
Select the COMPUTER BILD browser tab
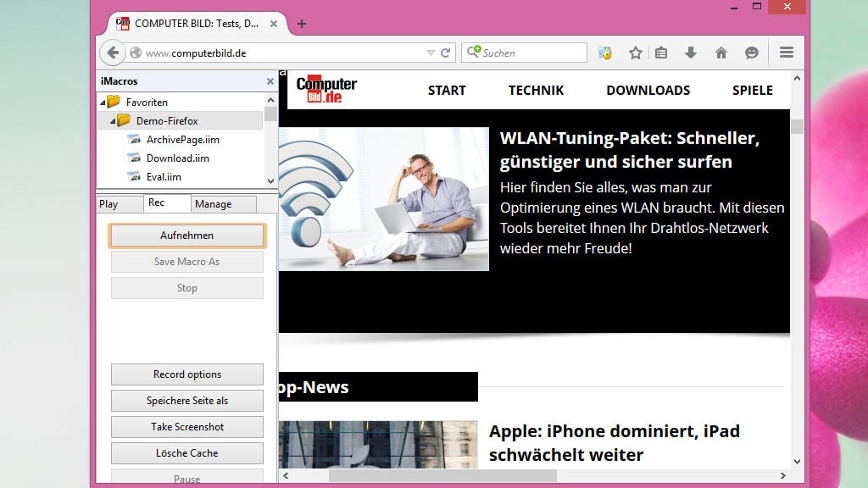[x=197, y=24]
